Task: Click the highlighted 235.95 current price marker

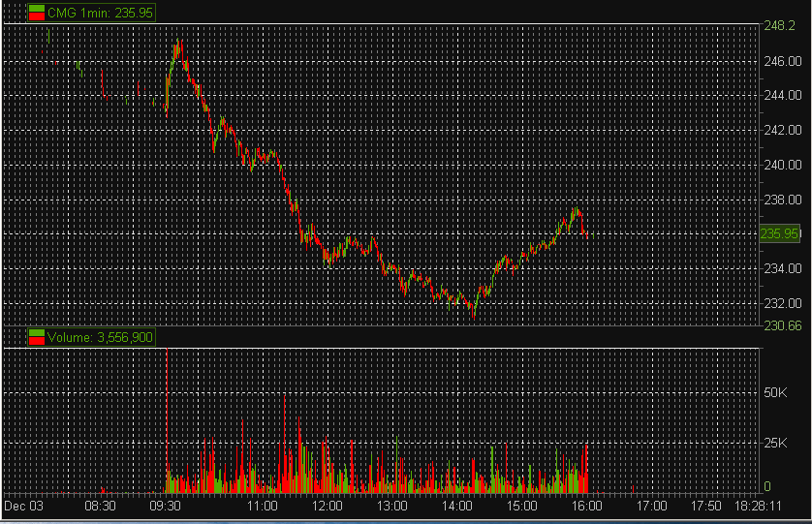Action: (780, 233)
